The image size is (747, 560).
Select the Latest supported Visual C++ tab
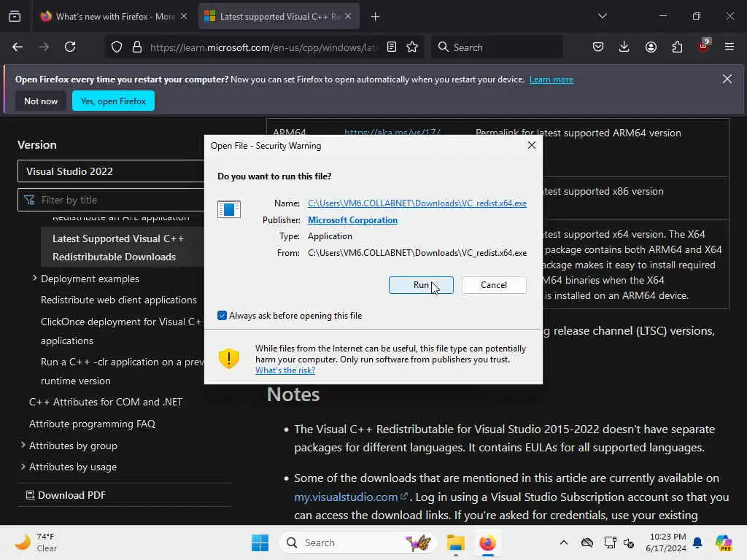279,17
